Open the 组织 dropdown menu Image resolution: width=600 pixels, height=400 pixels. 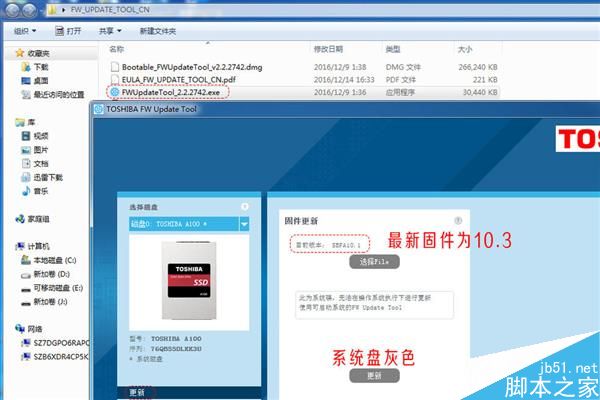pyautogui.click(x=25, y=31)
